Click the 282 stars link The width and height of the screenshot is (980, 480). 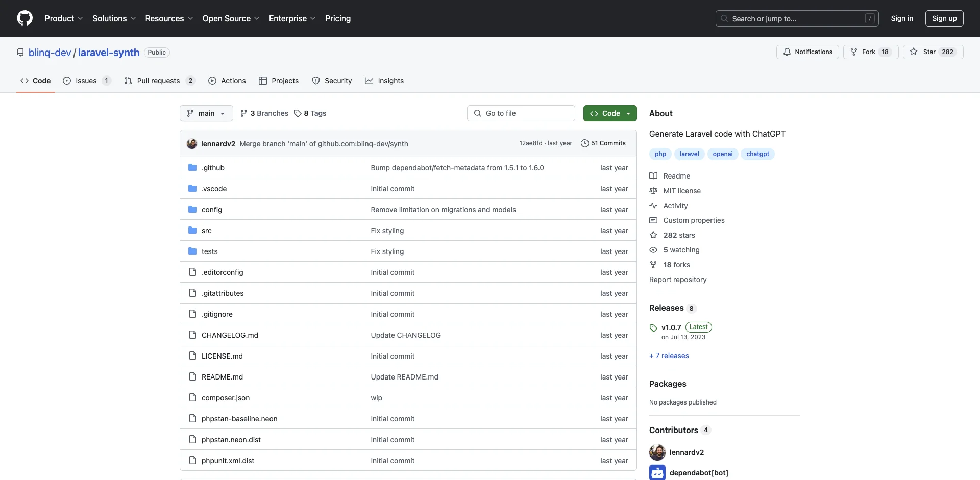click(679, 235)
